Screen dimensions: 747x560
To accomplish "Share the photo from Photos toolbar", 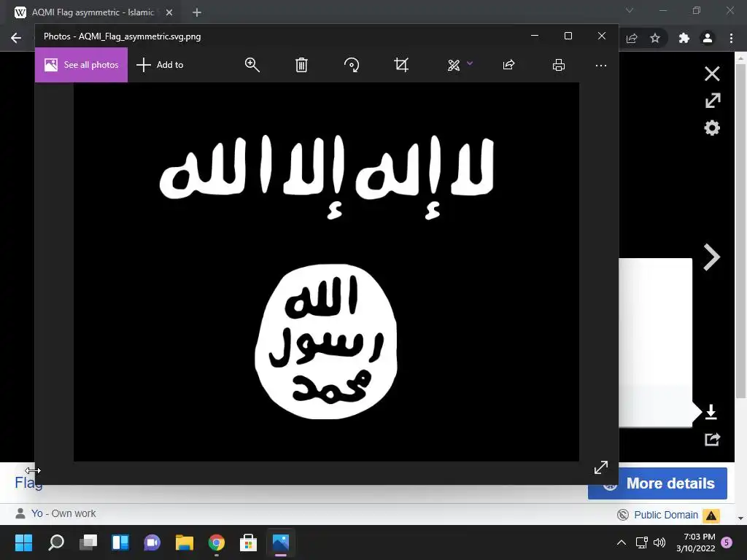I will pyautogui.click(x=508, y=65).
